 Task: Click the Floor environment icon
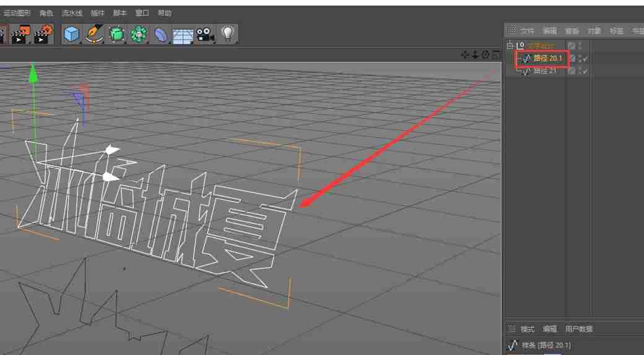(183, 35)
